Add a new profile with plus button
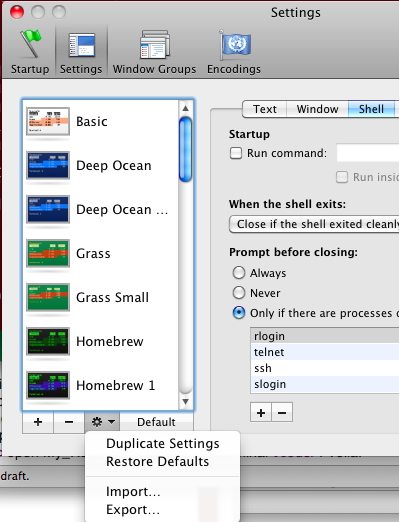Image resolution: width=399 pixels, height=522 pixels. [x=38, y=422]
